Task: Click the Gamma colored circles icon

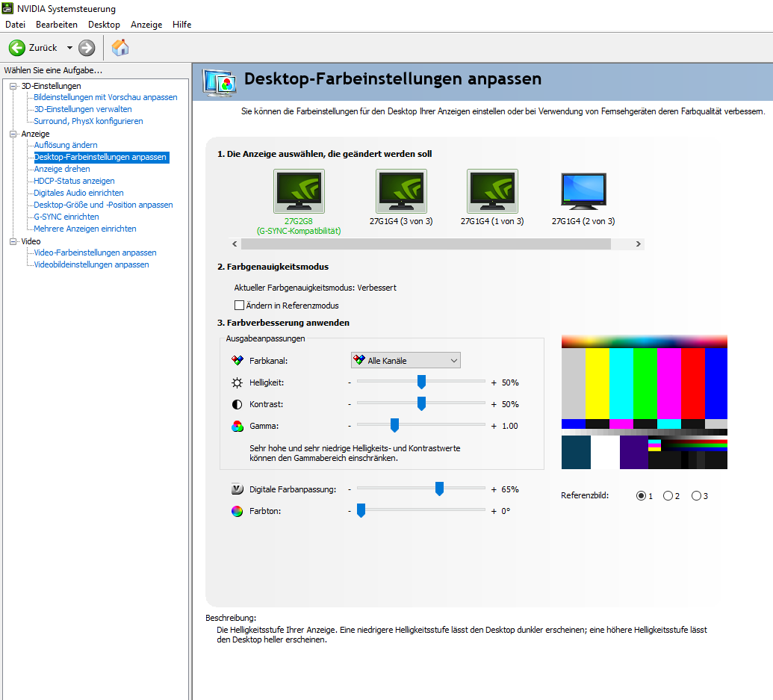Action: point(237,426)
